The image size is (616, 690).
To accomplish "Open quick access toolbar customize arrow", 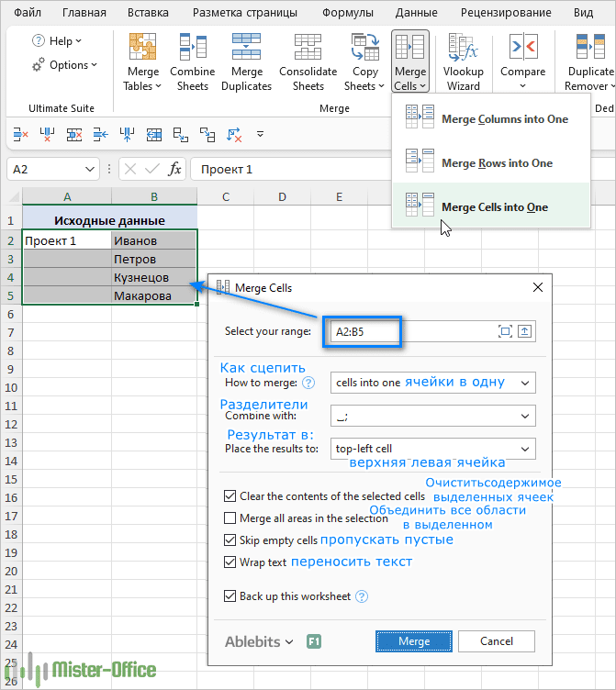I will tap(260, 134).
